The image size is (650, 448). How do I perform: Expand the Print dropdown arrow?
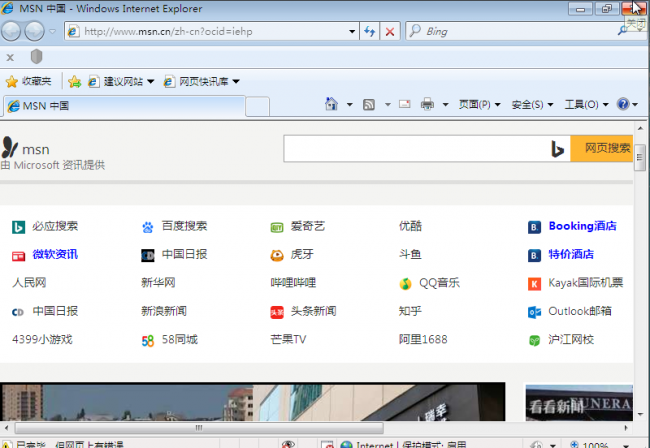[x=446, y=104]
